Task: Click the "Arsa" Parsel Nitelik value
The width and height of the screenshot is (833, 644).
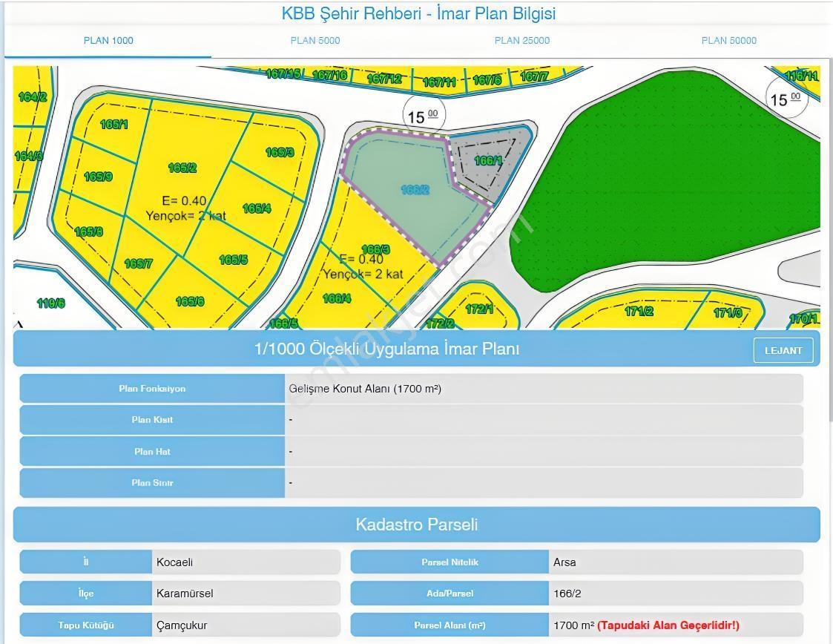Action: tap(564, 562)
